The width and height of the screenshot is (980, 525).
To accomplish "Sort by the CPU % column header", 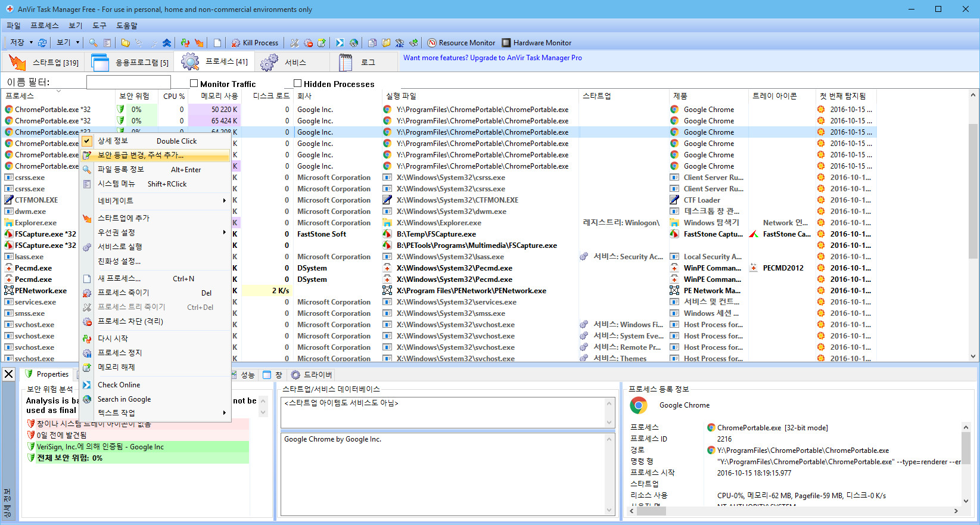I will pyautogui.click(x=173, y=96).
